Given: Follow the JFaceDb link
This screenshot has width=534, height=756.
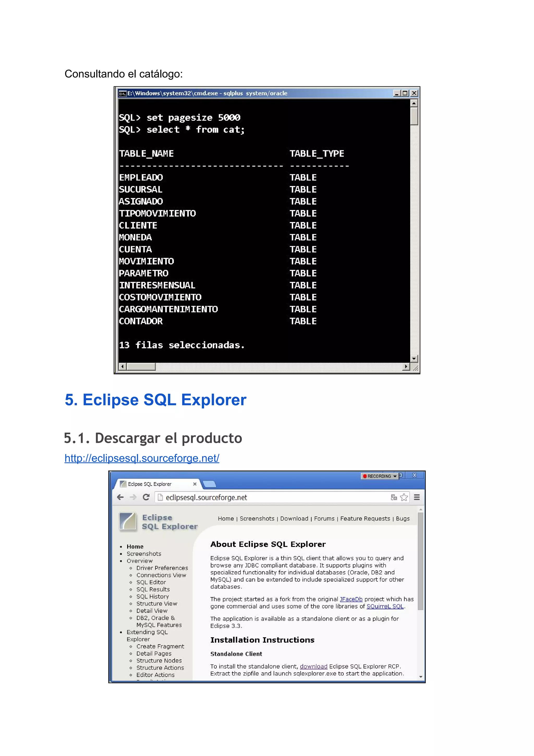Looking at the screenshot, I should coord(351,599).
